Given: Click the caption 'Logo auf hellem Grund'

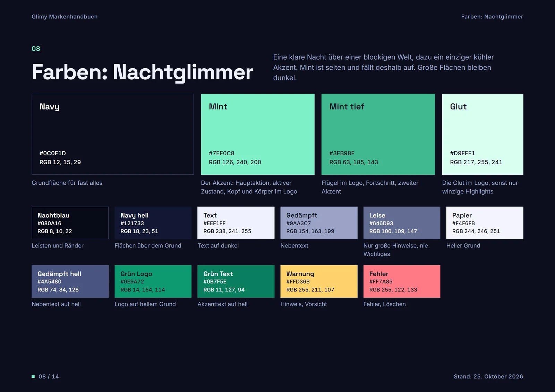Looking at the screenshot, I should (x=145, y=304).
